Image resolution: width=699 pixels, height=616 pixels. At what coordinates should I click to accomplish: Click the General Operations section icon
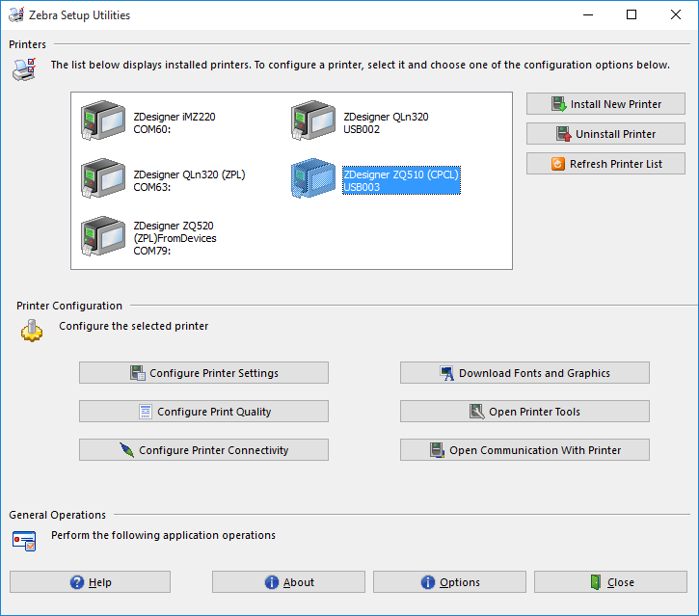click(x=24, y=540)
